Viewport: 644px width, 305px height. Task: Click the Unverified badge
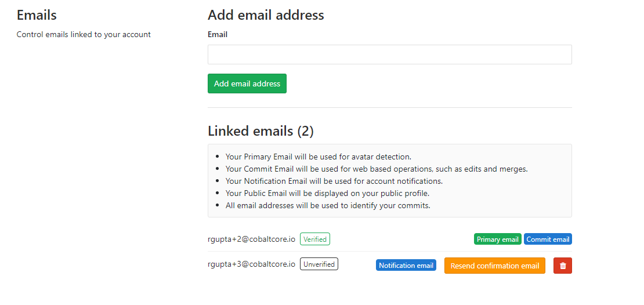[319, 264]
